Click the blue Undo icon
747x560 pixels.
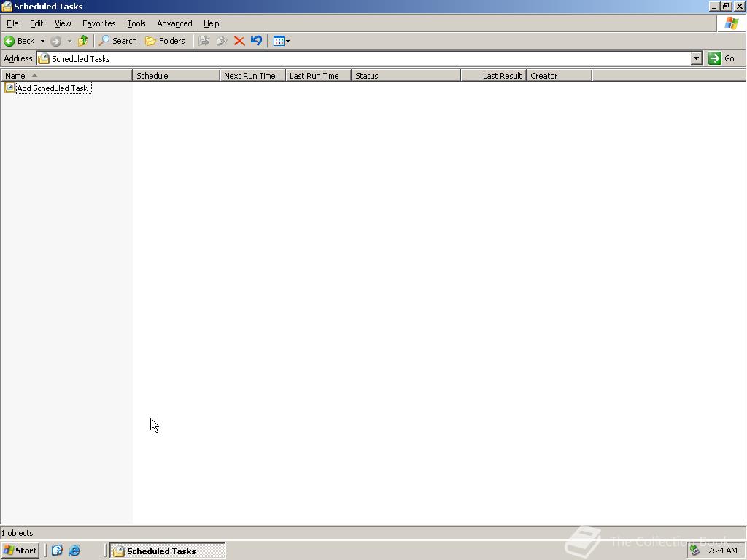tap(256, 41)
